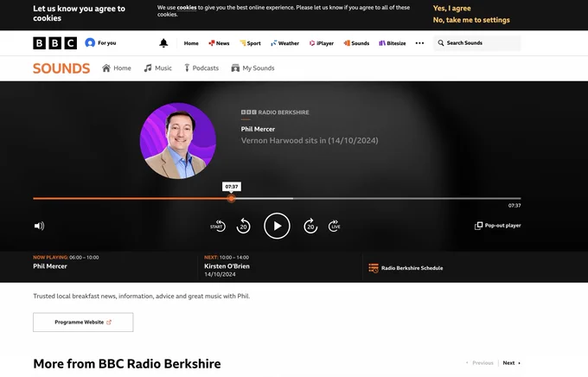Viewport: 588px width, 377px height.
Task: Open the Music tab
Action: click(x=158, y=68)
